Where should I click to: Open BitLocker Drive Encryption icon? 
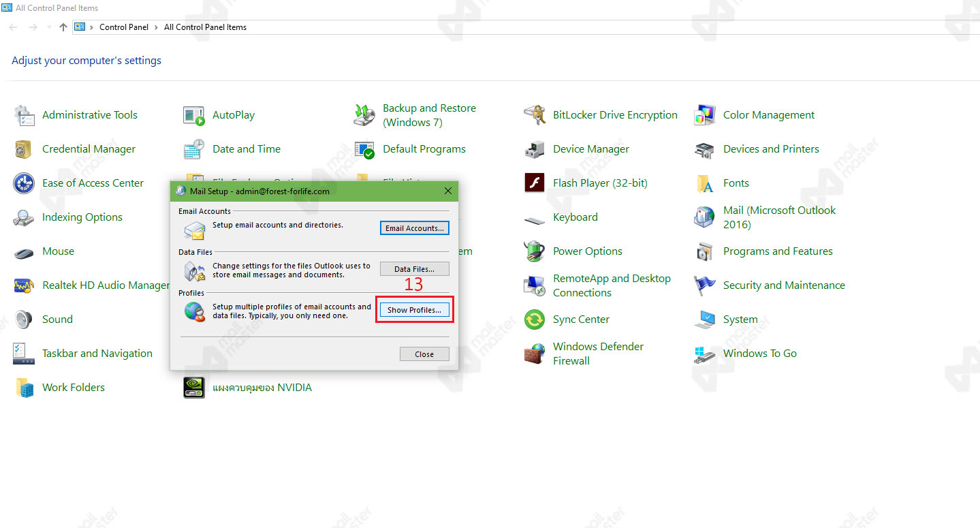[535, 115]
